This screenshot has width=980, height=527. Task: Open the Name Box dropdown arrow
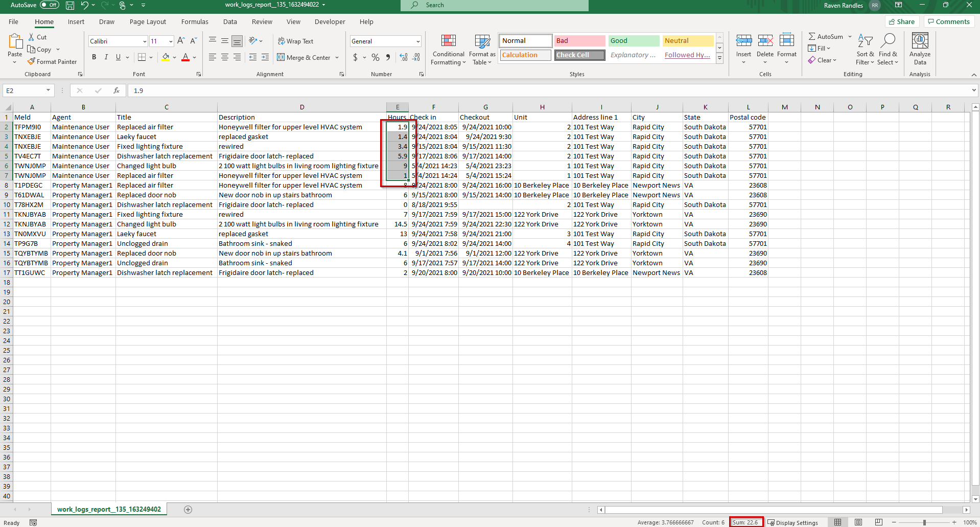48,90
